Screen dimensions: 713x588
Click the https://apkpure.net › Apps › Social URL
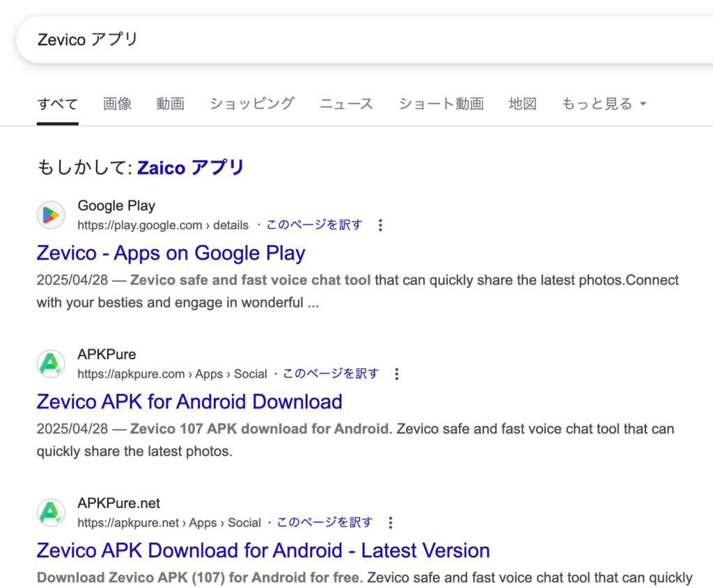click(x=169, y=523)
